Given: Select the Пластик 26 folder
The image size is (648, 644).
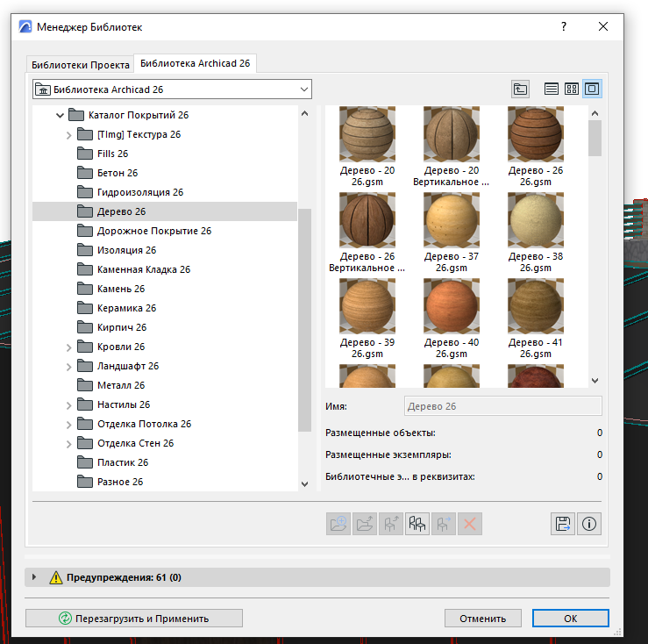Looking at the screenshot, I should (112, 462).
